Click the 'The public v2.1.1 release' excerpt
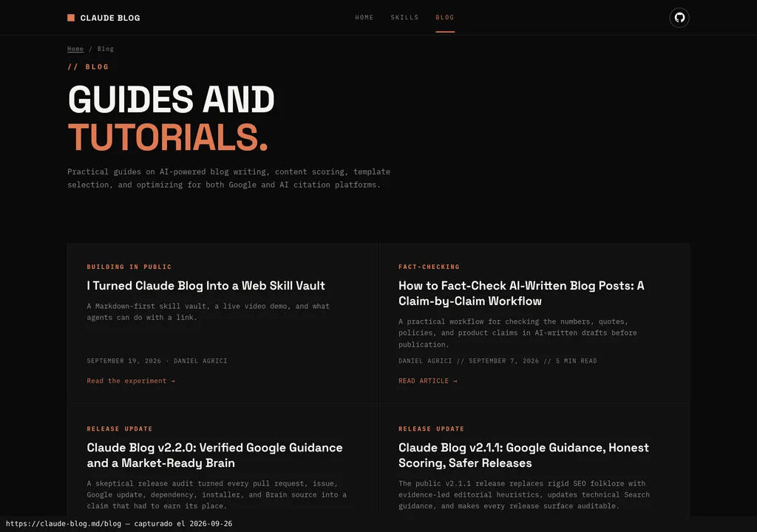The image size is (757, 532). pyautogui.click(x=524, y=495)
